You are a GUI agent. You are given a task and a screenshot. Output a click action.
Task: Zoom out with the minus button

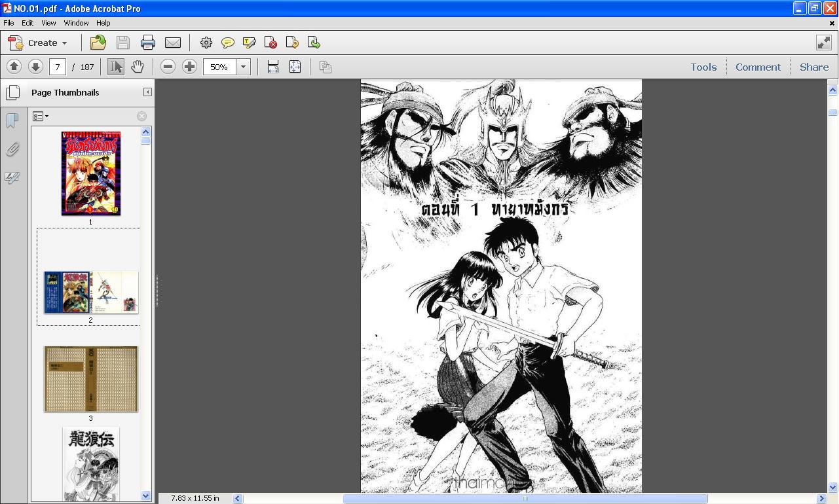click(x=168, y=67)
